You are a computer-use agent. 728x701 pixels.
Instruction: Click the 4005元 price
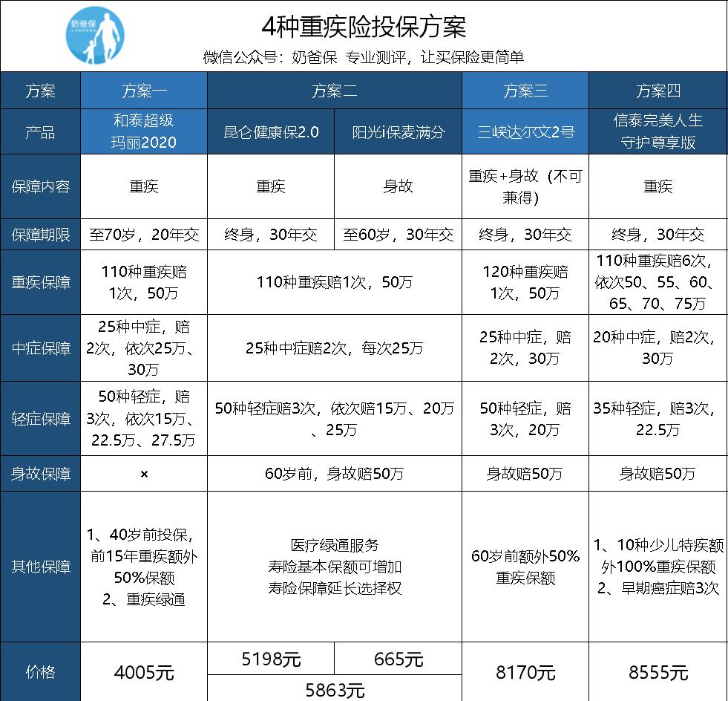pos(144,672)
